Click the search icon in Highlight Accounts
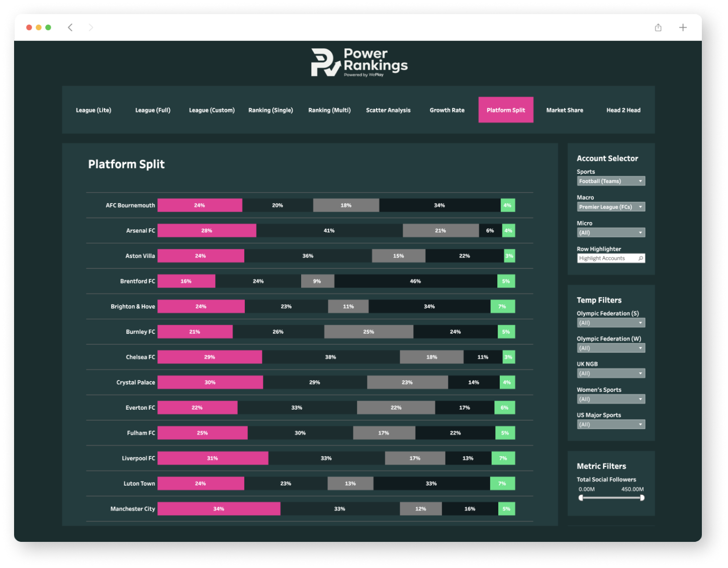Image resolution: width=728 pixels, height=568 pixels. 641,258
